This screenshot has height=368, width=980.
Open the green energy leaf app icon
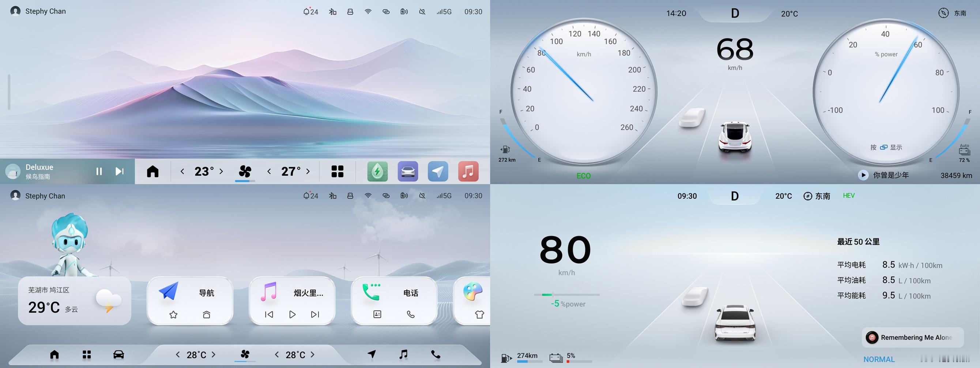(x=377, y=171)
